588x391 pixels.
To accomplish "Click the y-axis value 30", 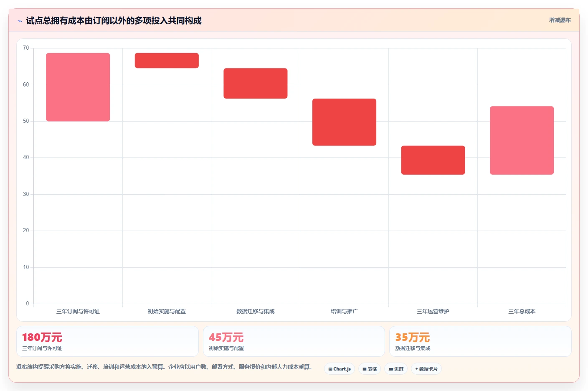I will click(x=26, y=194).
